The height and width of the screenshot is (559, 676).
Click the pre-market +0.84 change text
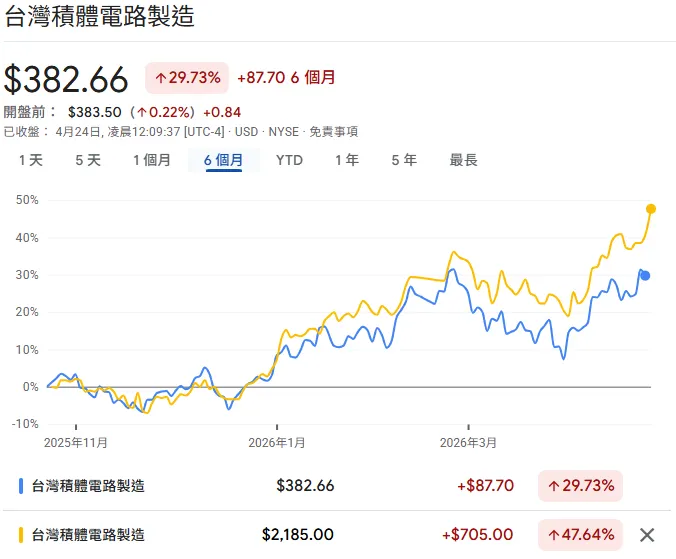coord(222,112)
